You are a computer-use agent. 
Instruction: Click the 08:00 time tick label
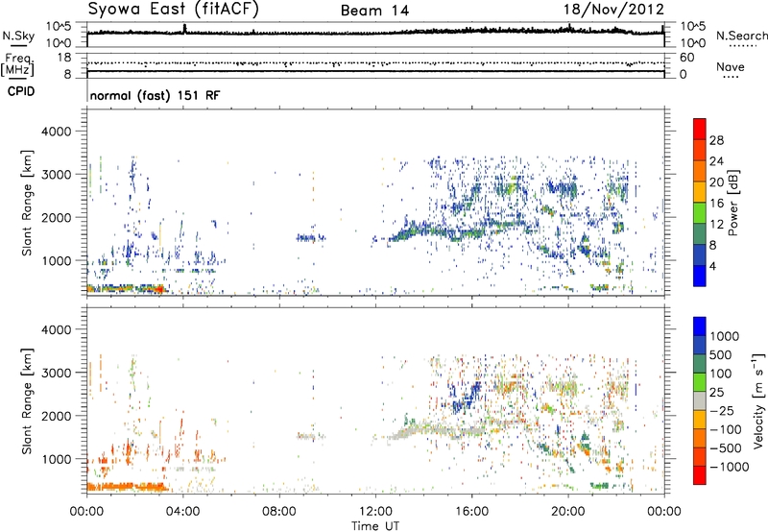[279, 512]
